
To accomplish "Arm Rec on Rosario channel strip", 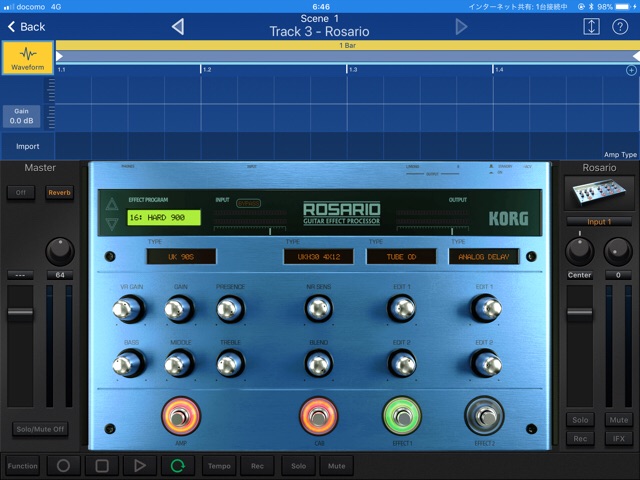I will click(580, 439).
